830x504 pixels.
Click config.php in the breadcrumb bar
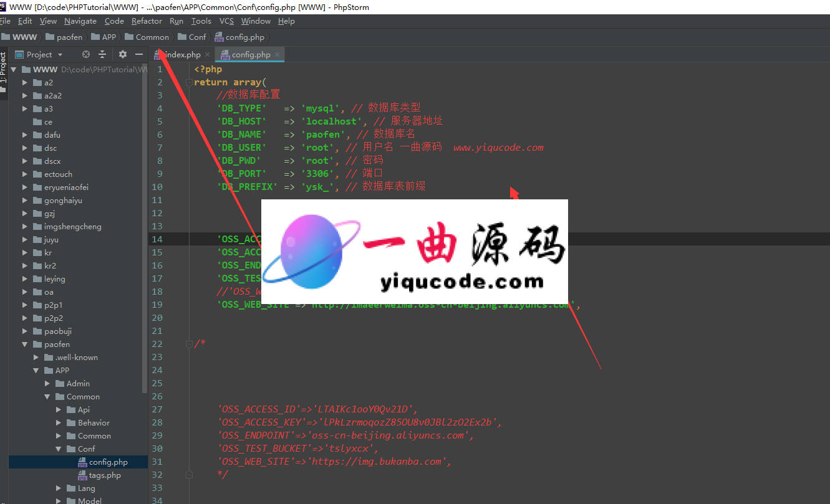pyautogui.click(x=239, y=37)
